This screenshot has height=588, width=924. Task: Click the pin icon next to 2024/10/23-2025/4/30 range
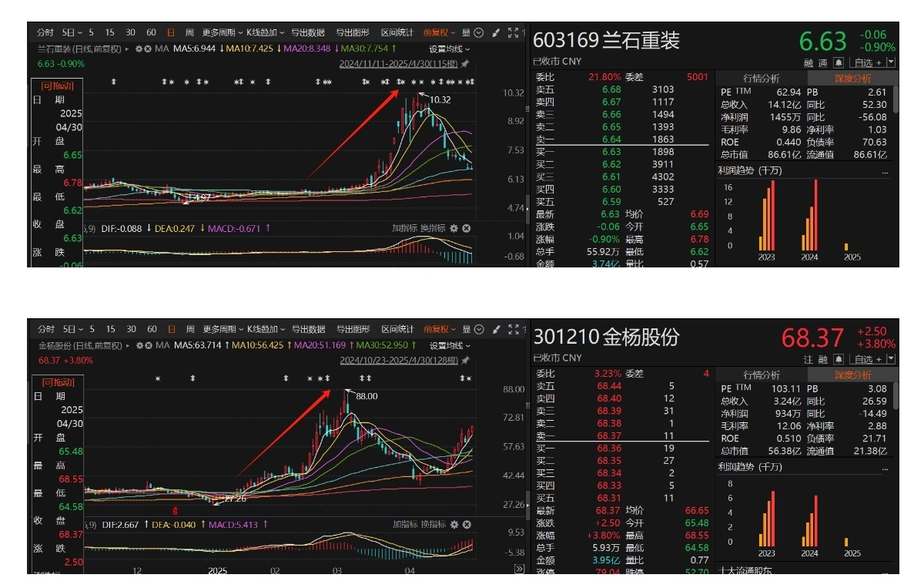pyautogui.click(x=464, y=360)
